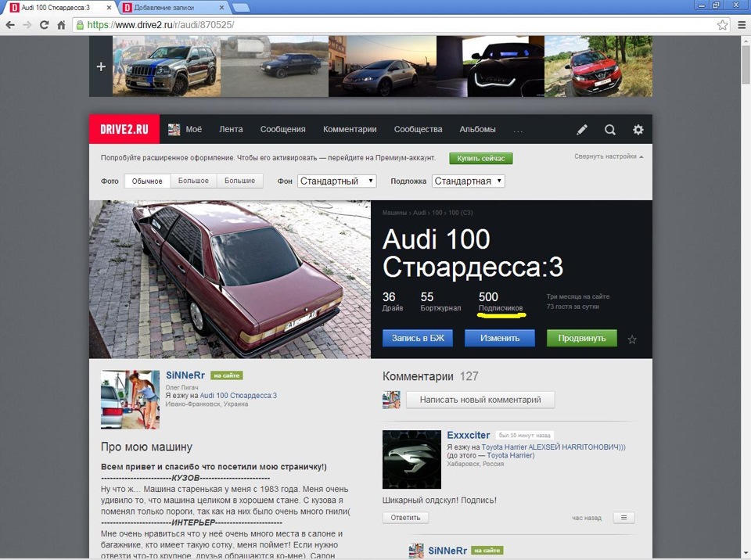The height and width of the screenshot is (560, 751).
Task: Open the Подложка dropdown set to Стандартная
Action: point(469,181)
